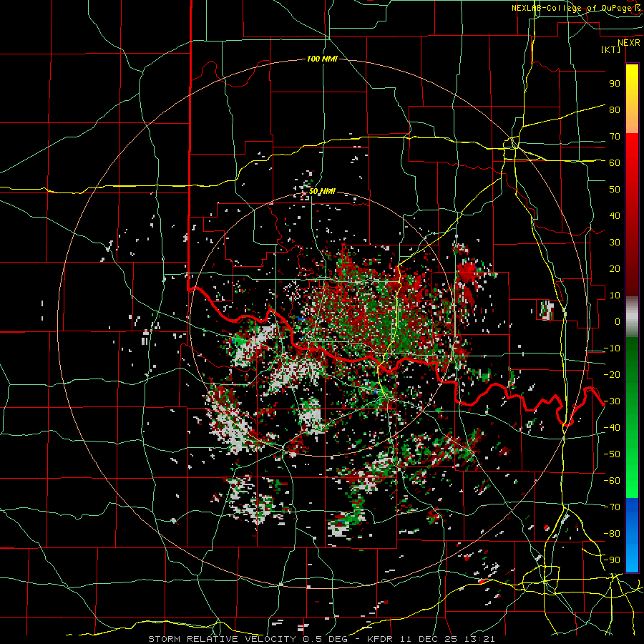Image resolution: width=644 pixels, height=644 pixels.
Task: Click the -20 knot label on the color scale
Action: point(612,374)
